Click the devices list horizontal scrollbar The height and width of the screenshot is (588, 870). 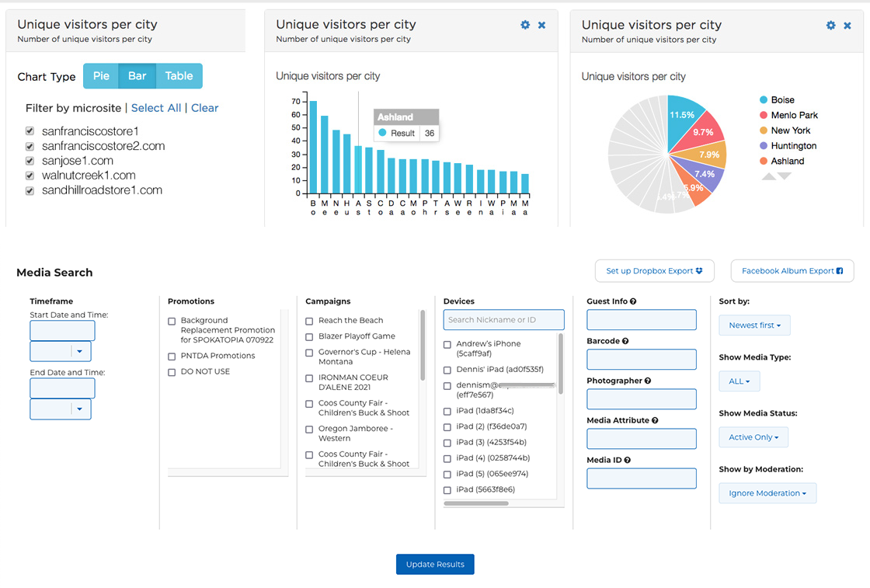pyautogui.click(x=476, y=503)
